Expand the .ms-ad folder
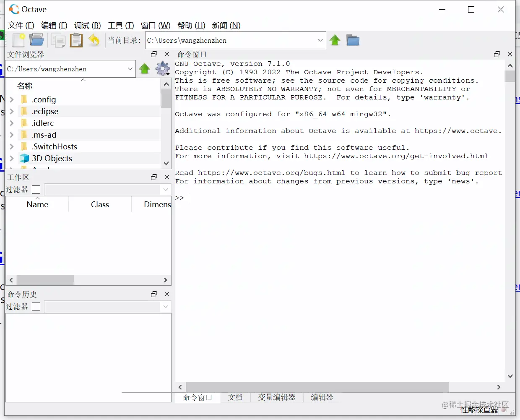Screen dimensions: 520x420 [x=12, y=135]
